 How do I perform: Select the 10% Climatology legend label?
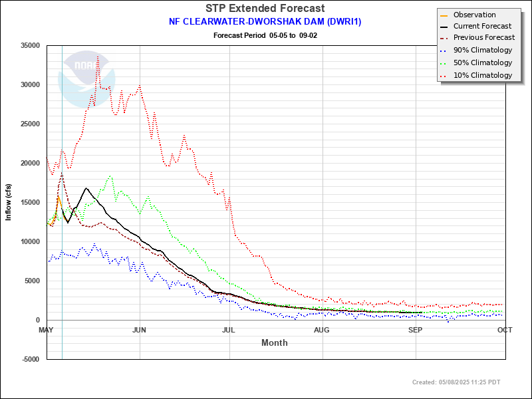coord(483,75)
